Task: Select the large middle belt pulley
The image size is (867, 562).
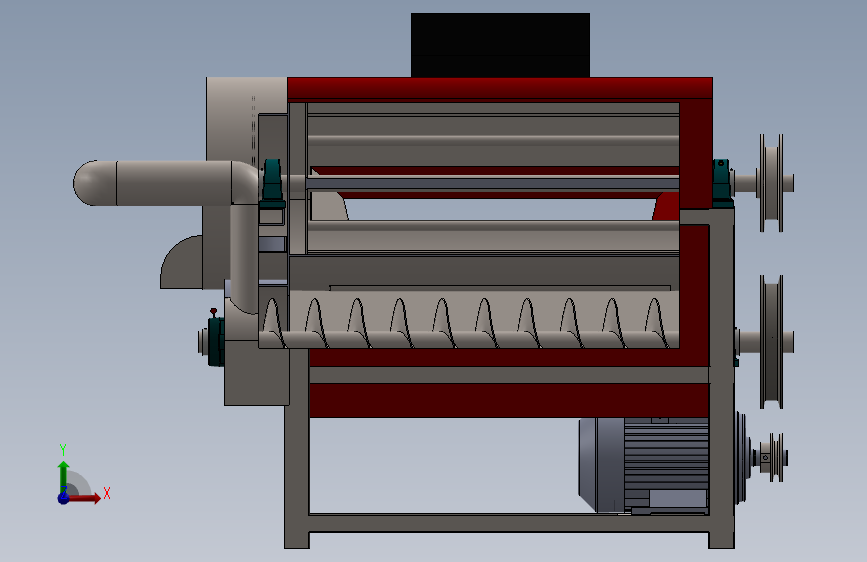Action: click(x=771, y=342)
